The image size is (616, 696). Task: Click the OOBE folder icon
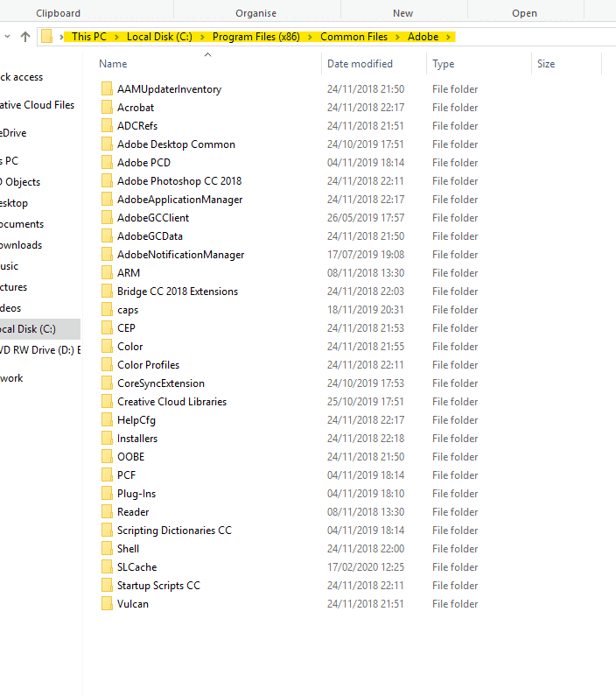(x=107, y=457)
